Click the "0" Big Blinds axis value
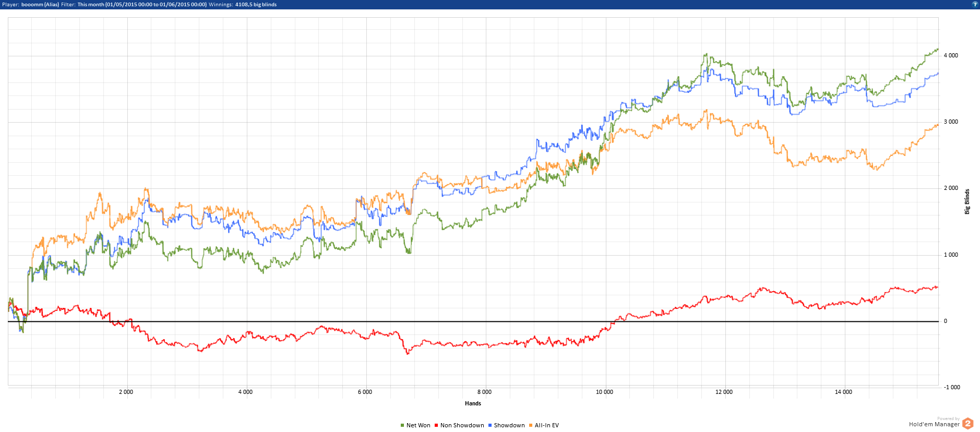The image size is (980, 432). click(945, 321)
